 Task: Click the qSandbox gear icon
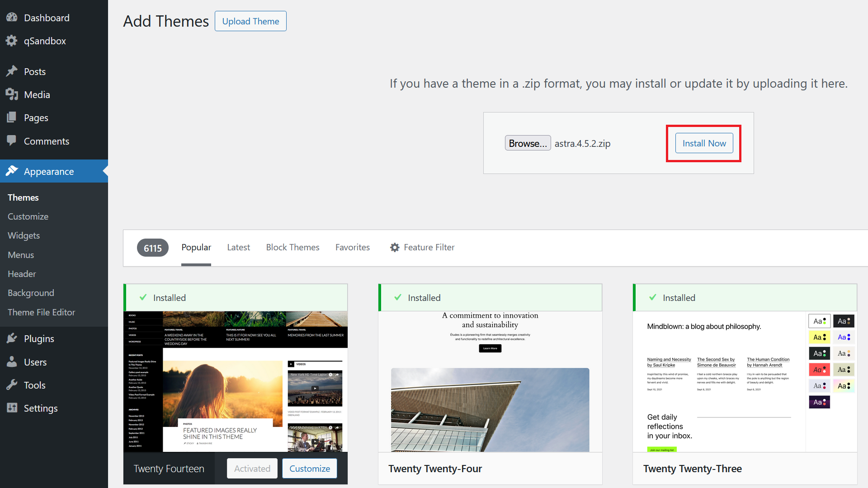coord(12,41)
